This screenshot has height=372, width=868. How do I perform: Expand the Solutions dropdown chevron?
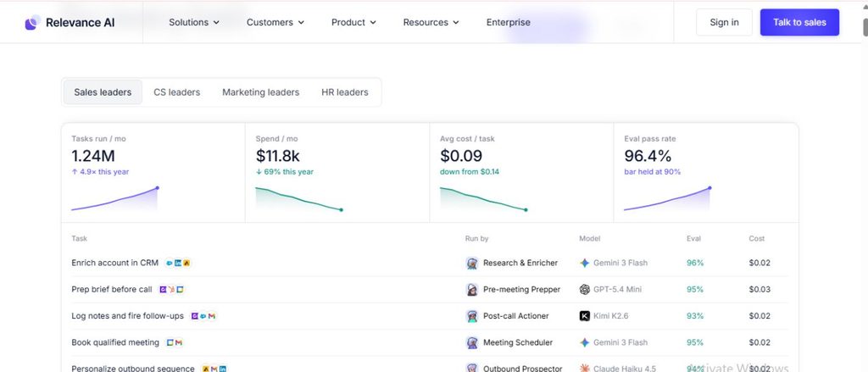[216, 23]
